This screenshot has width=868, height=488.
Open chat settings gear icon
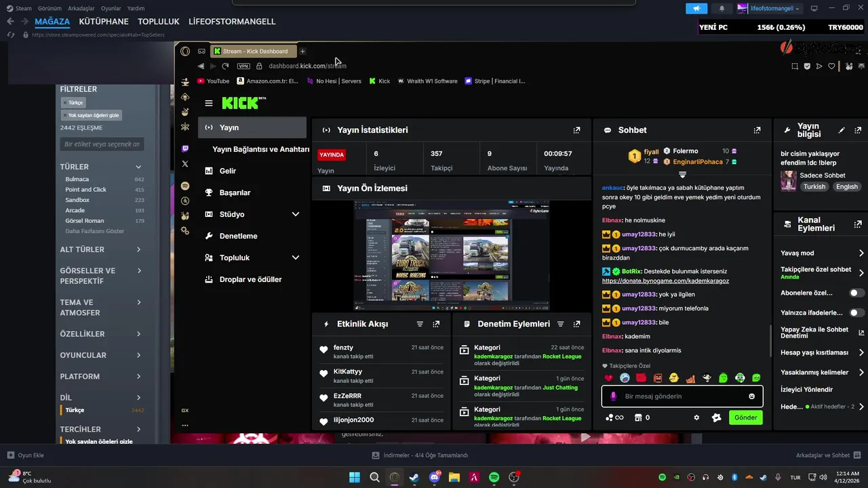coord(696,418)
